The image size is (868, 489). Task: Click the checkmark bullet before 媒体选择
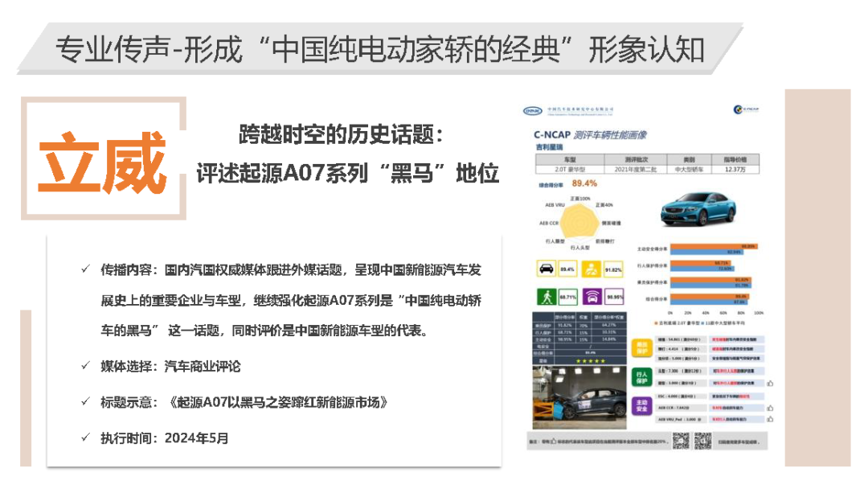pos(86,365)
